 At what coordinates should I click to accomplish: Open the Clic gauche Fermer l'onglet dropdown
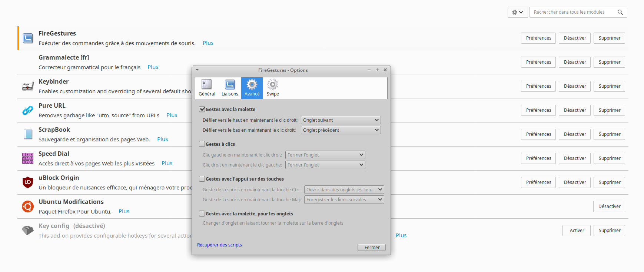[325, 155]
